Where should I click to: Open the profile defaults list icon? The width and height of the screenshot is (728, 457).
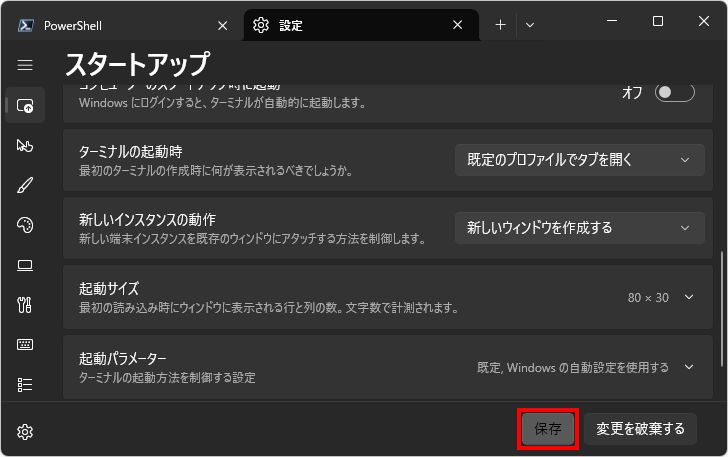tap(25, 385)
